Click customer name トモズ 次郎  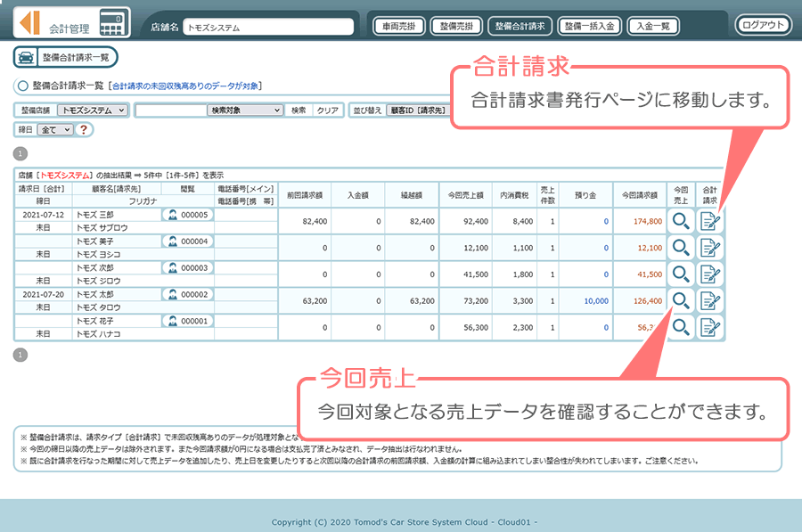[x=95, y=268]
